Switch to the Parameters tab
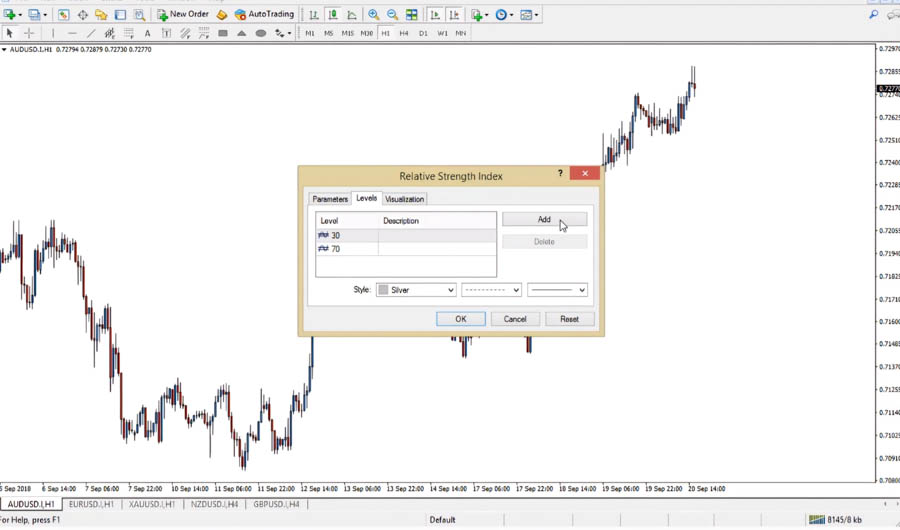Image resolution: width=900 pixels, height=530 pixels. coord(330,199)
